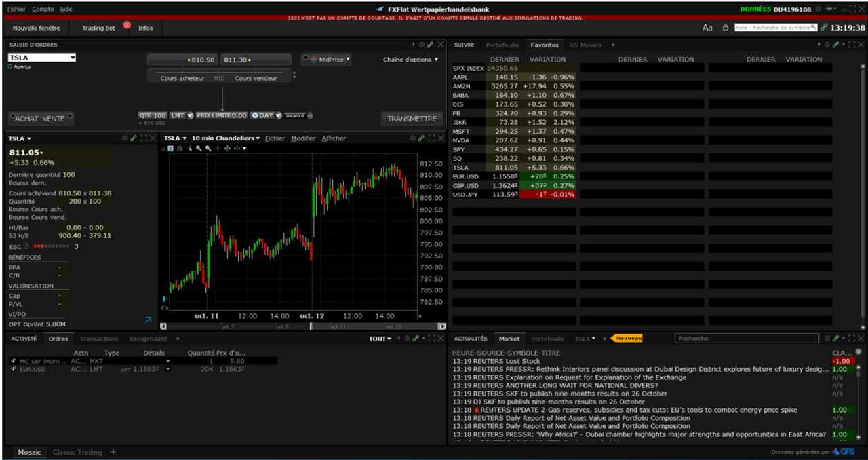Image resolution: width=868 pixels, height=460 pixels.
Task: Click the news Recherche search field
Action: (747, 338)
